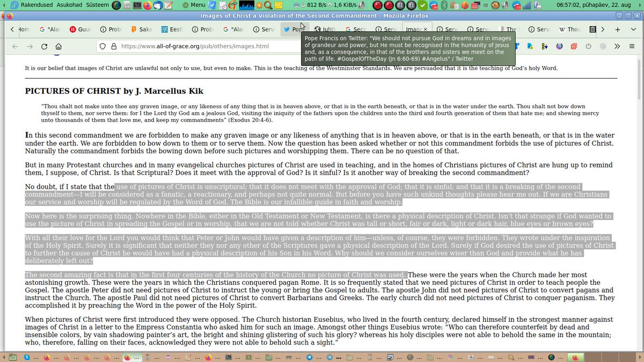Screen dimensions: 644x362
Task: Click the forward navigation arrow
Action: (x=29, y=46)
